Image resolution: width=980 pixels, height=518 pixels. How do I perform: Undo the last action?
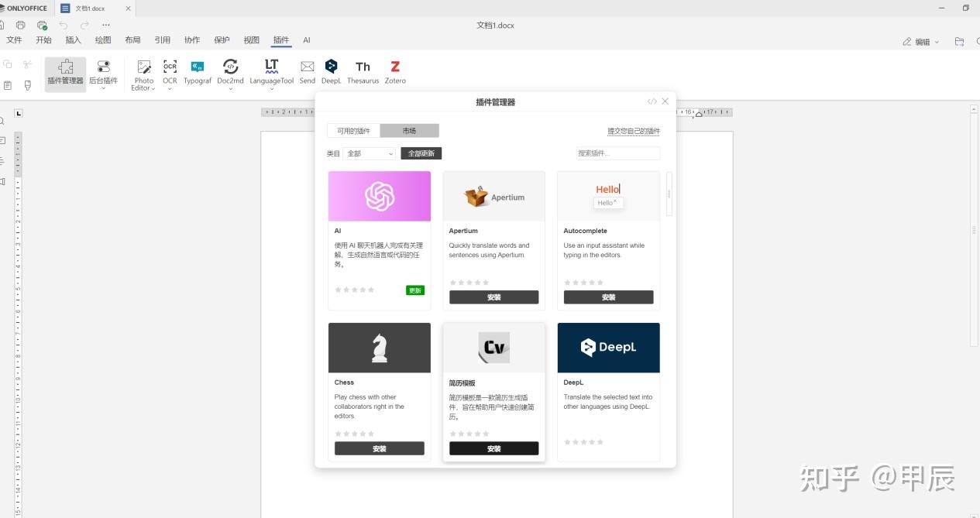[x=64, y=25]
